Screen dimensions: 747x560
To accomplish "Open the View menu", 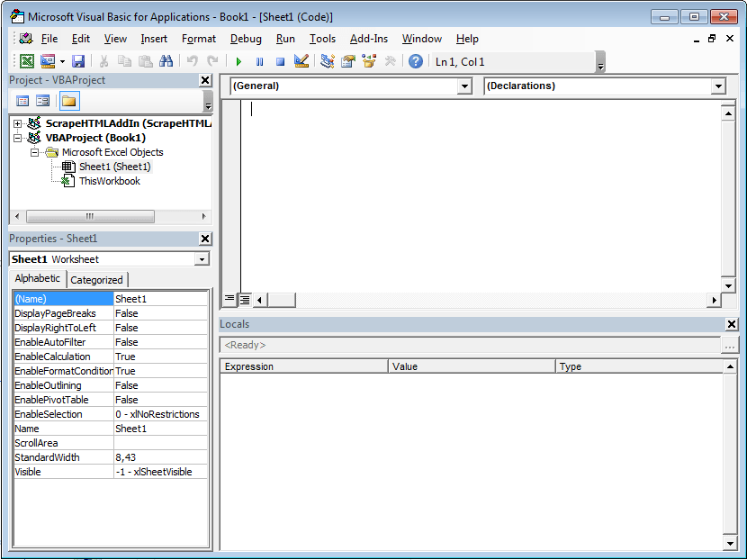I will click(115, 39).
